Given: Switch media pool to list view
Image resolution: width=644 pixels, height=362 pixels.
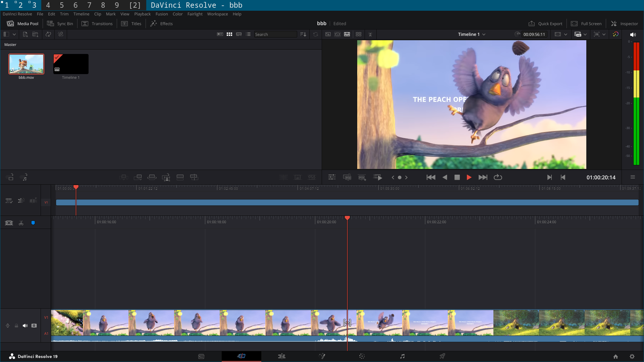Looking at the screenshot, I should pos(248,34).
